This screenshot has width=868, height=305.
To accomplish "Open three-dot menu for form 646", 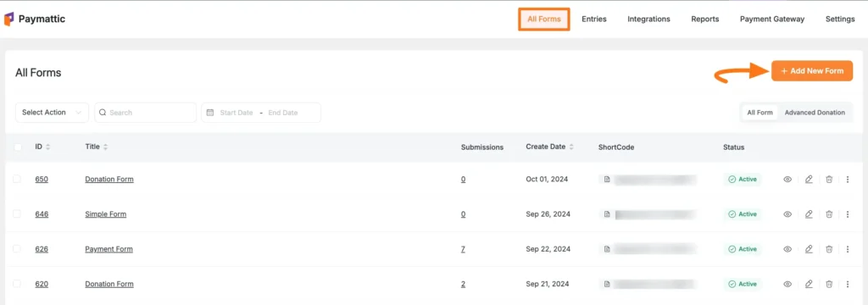I will [x=848, y=214].
